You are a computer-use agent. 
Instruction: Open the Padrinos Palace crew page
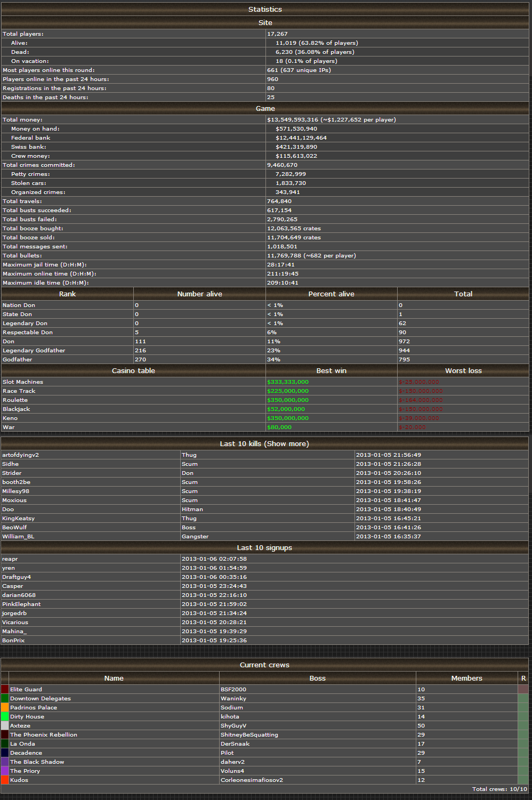[x=34, y=707]
